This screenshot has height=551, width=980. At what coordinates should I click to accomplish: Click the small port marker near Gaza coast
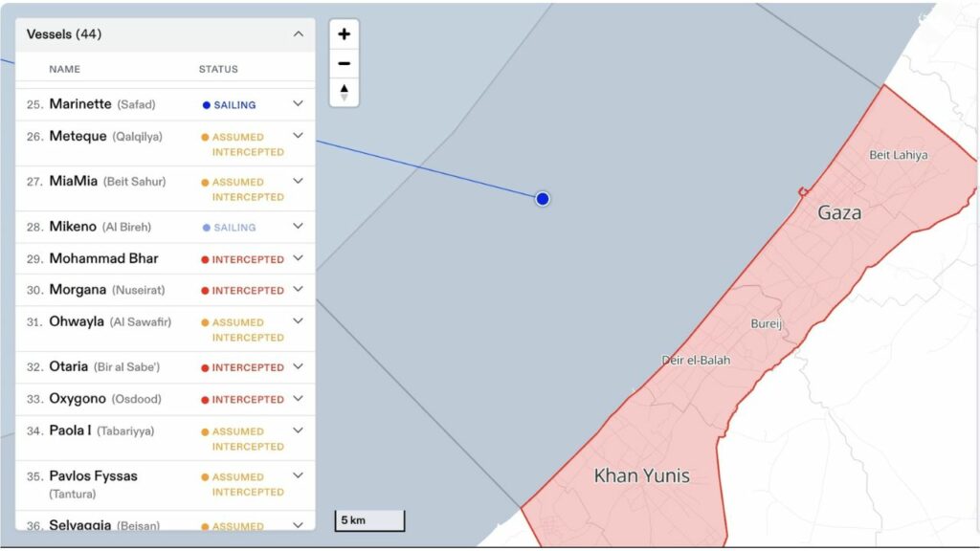(x=802, y=192)
